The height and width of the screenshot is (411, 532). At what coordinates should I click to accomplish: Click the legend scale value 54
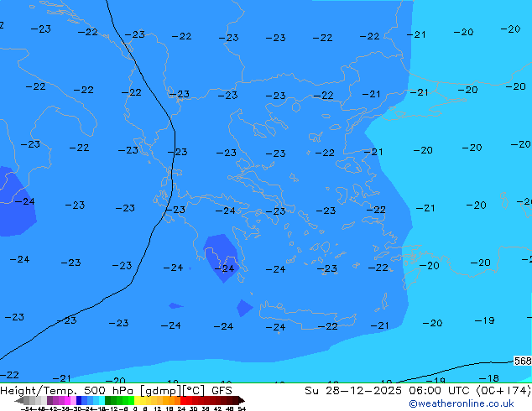click(242, 408)
